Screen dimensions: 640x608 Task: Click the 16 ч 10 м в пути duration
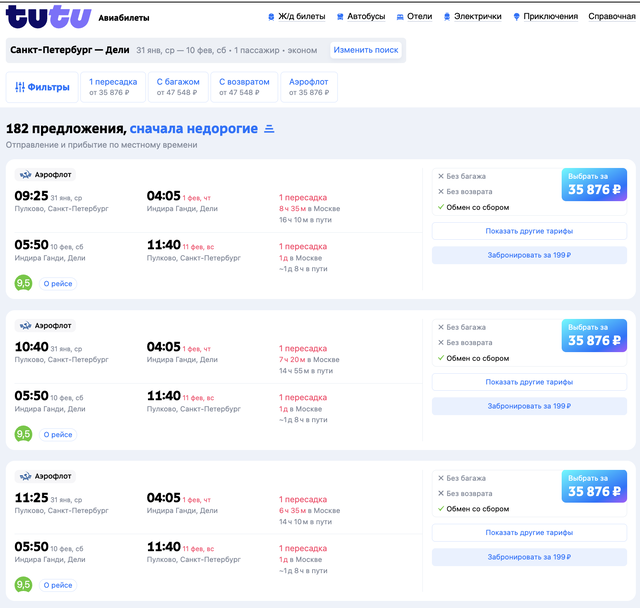[x=305, y=220]
